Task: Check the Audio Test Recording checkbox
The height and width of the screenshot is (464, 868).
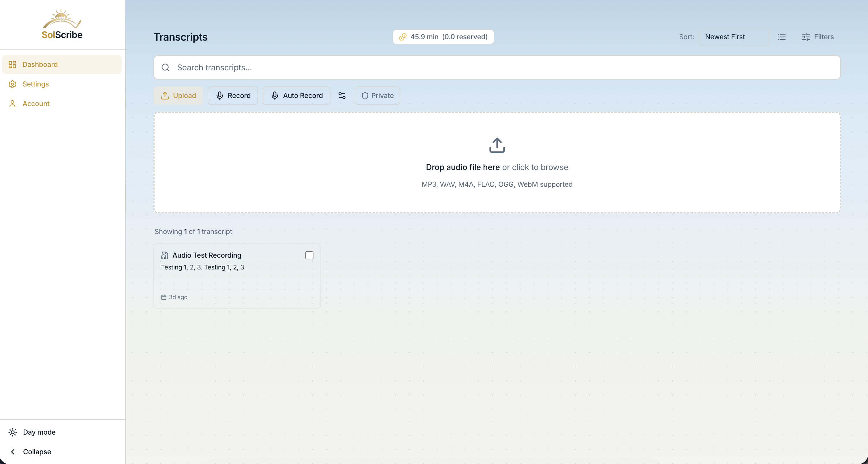Action: tap(309, 255)
